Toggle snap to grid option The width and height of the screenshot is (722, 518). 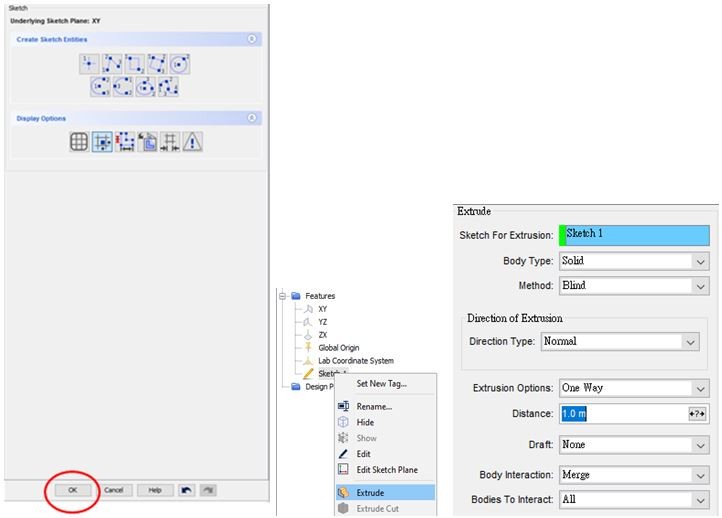click(102, 142)
